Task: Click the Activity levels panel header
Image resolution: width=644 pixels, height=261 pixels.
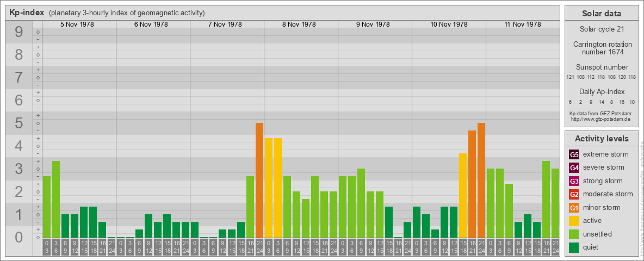Action: pos(601,139)
